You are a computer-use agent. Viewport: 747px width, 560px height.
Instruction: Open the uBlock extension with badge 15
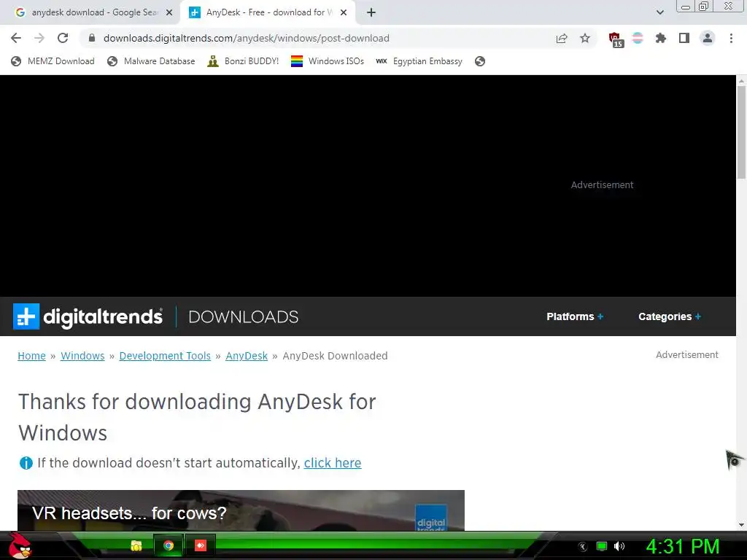pyautogui.click(x=616, y=39)
